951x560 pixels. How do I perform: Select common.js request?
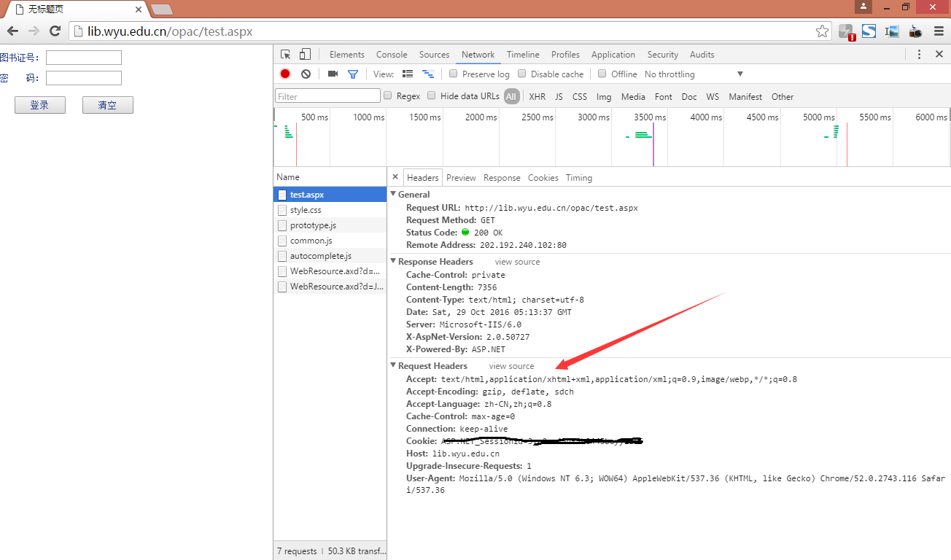(x=330, y=241)
